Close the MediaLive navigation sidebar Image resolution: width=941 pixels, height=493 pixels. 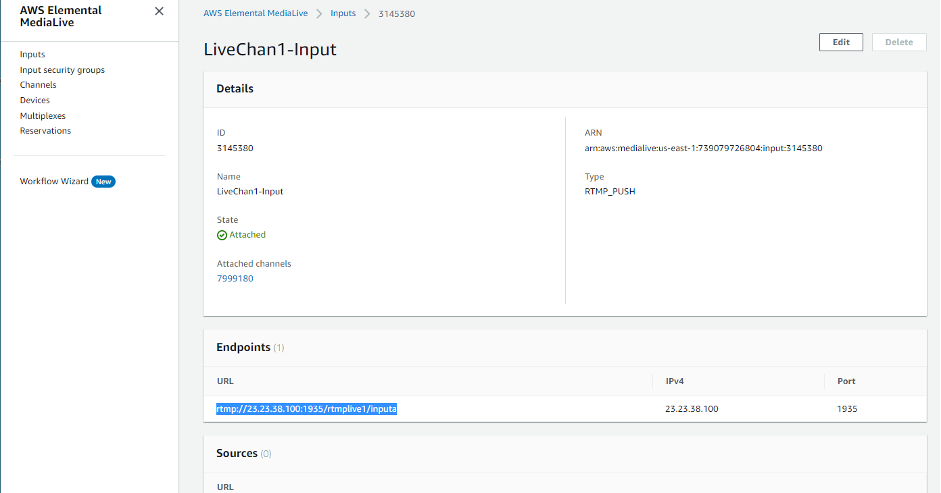(x=159, y=11)
